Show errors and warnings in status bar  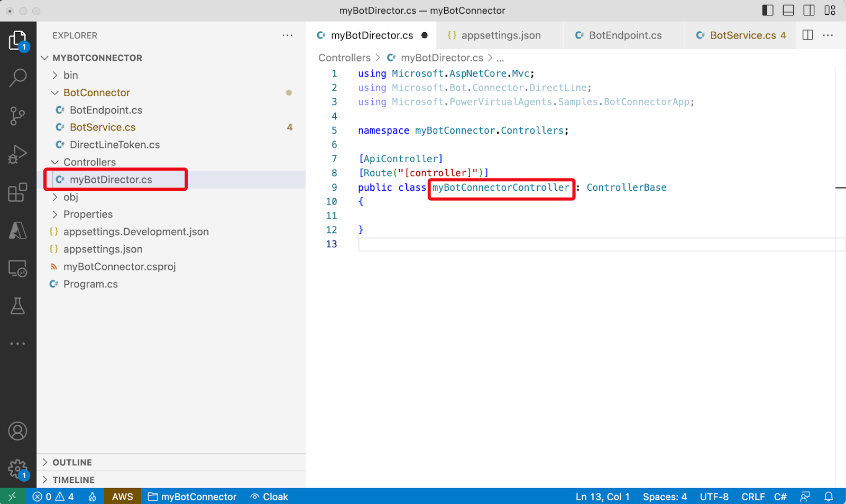coord(53,497)
